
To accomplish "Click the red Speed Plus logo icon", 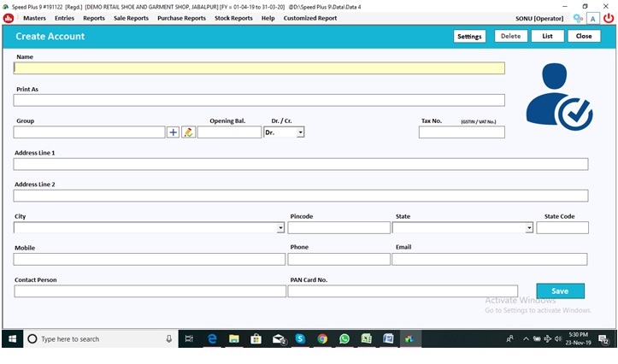I will pos(9,18).
